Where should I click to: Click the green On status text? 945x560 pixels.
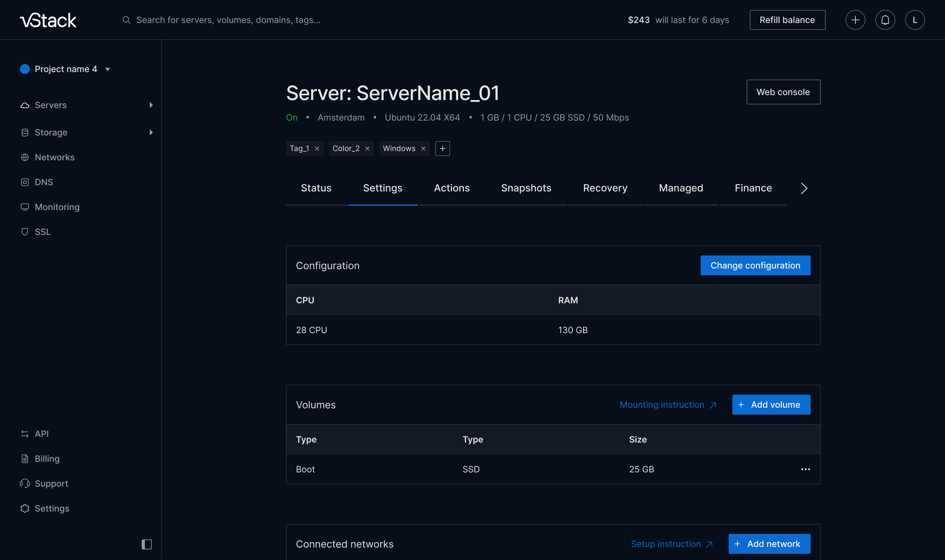292,118
